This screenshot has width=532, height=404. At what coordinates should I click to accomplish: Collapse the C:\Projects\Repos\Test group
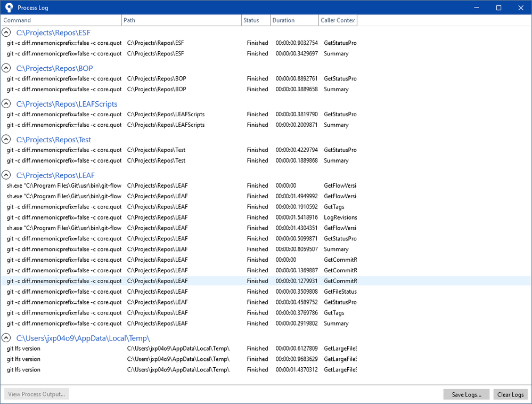coord(6,139)
